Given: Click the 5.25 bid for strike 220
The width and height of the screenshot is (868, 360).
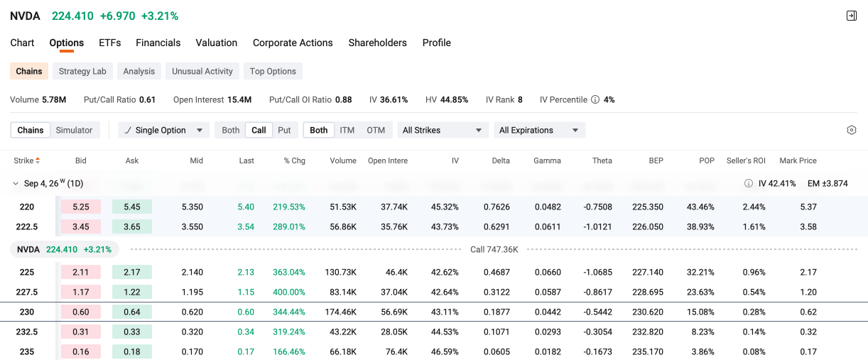Looking at the screenshot, I should pyautogui.click(x=81, y=207).
